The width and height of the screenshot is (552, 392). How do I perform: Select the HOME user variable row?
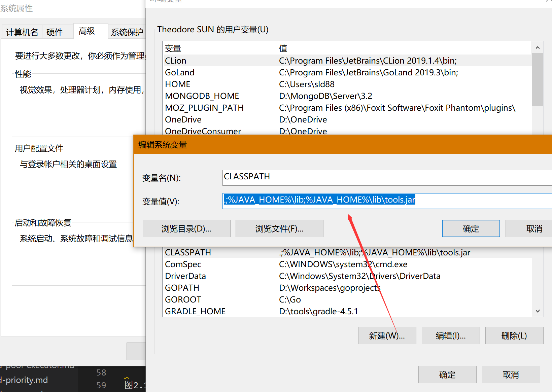point(347,84)
